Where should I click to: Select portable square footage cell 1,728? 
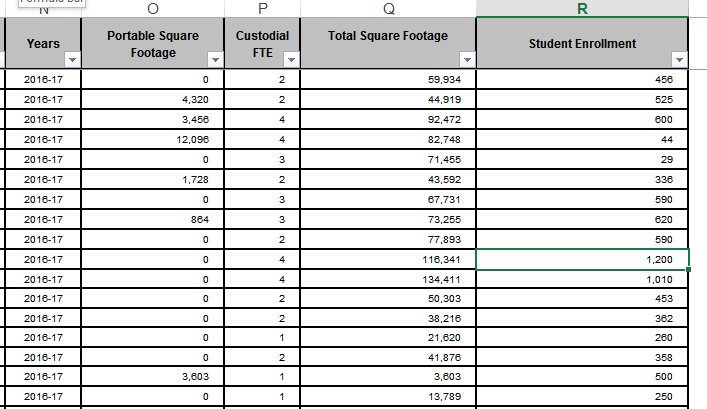[153, 179]
